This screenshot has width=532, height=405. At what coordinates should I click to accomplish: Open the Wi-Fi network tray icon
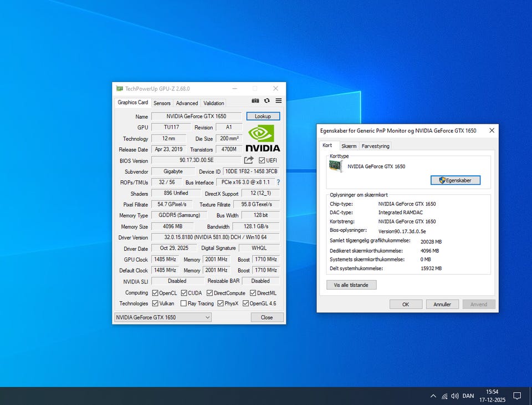pyautogui.click(x=444, y=396)
